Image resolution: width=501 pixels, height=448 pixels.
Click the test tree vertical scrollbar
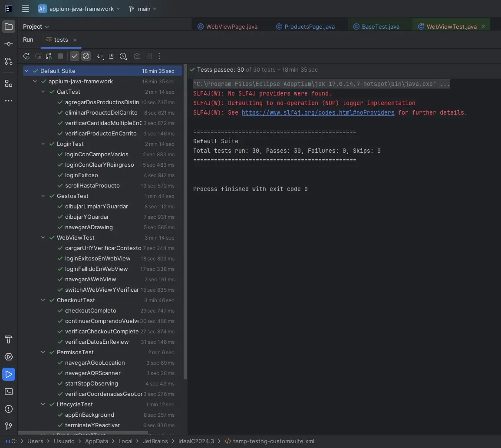click(x=185, y=222)
